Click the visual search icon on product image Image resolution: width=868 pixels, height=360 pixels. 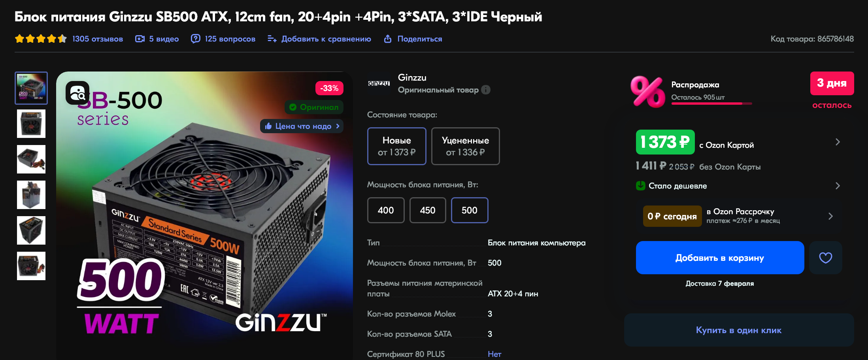pos(77,93)
